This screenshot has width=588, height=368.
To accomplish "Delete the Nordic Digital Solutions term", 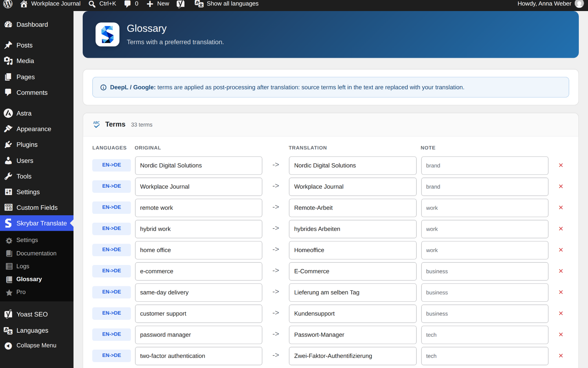I will point(561,165).
